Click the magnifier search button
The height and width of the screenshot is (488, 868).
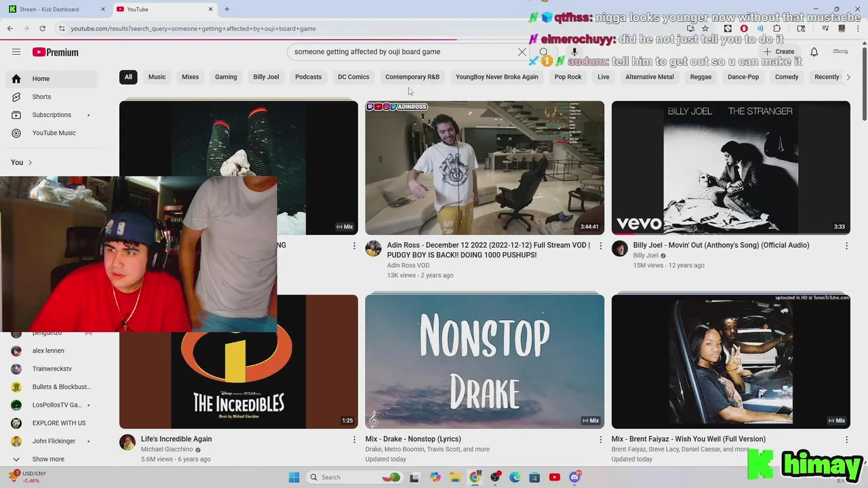click(x=544, y=52)
